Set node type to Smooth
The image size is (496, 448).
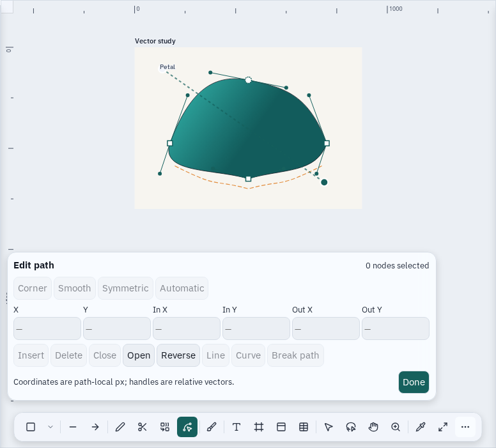click(x=75, y=288)
